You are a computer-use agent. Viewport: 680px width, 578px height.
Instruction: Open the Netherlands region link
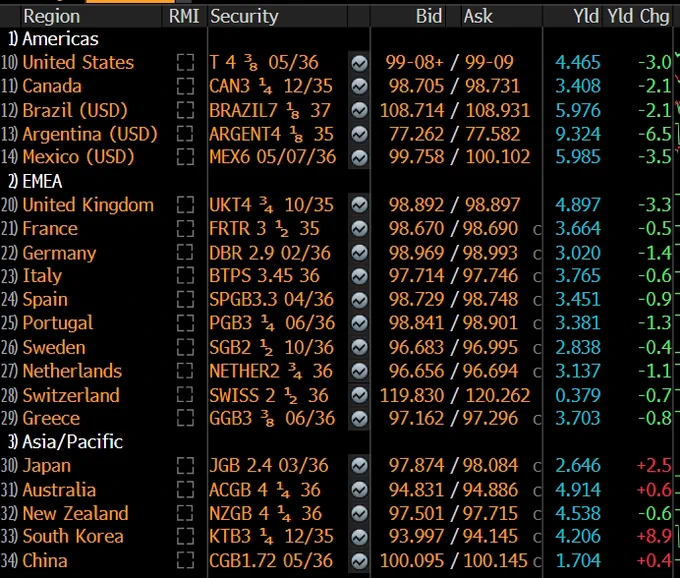72,371
